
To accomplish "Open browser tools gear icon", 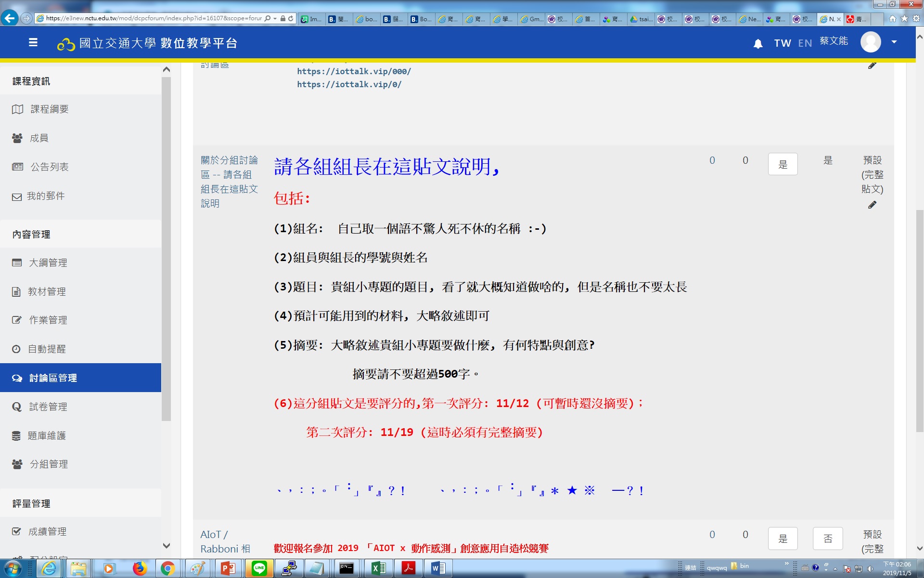I will [x=916, y=18].
